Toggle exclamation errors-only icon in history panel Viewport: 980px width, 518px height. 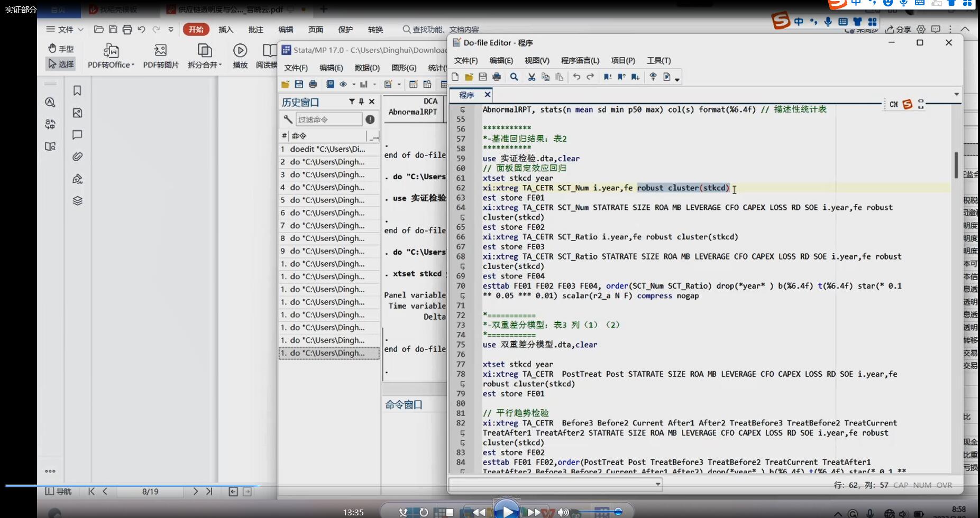[x=370, y=119]
